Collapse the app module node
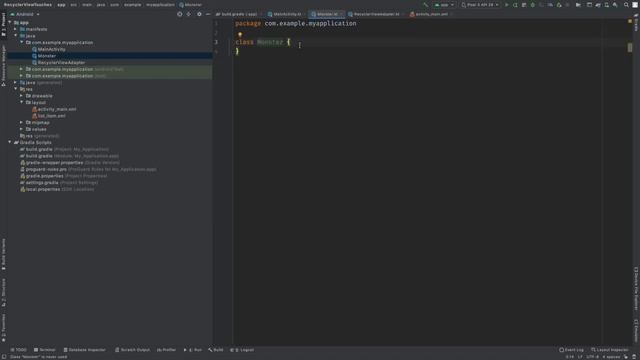Viewport: 640px width, 360px height. tap(10, 22)
